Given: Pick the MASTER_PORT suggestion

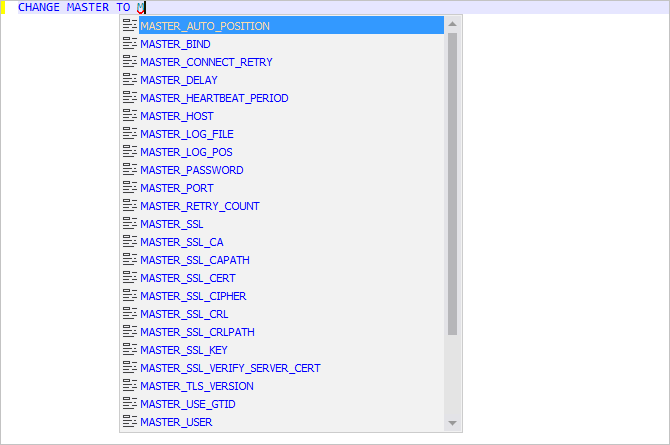Looking at the screenshot, I should click(282, 188).
